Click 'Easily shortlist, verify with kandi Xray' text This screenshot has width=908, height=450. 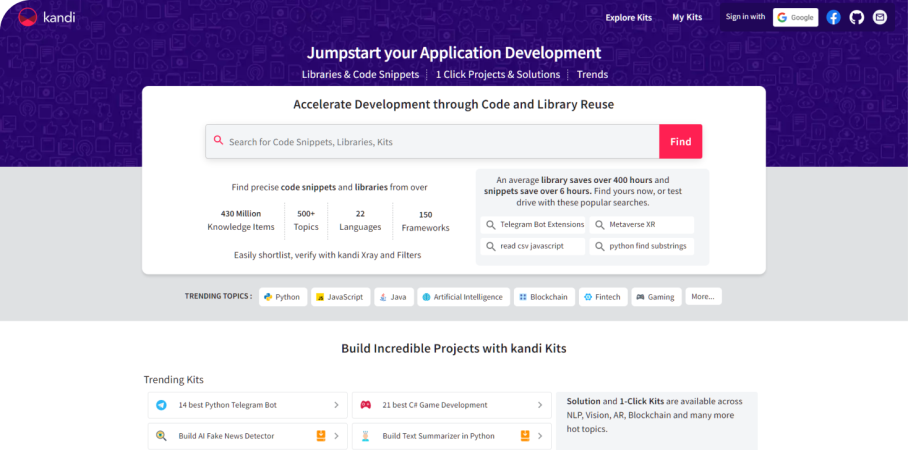coord(327,255)
